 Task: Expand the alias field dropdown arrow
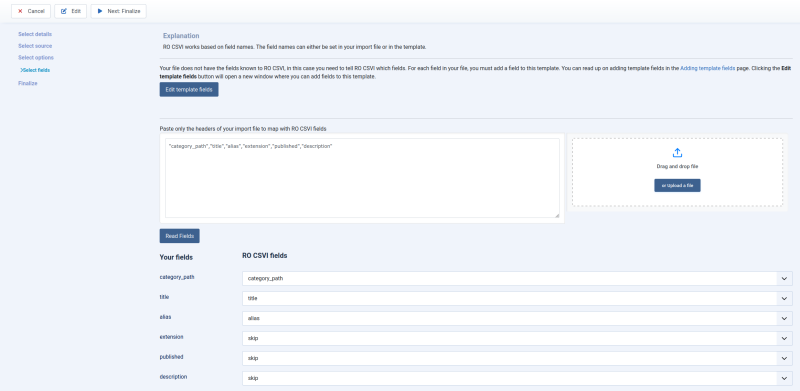[784, 319]
